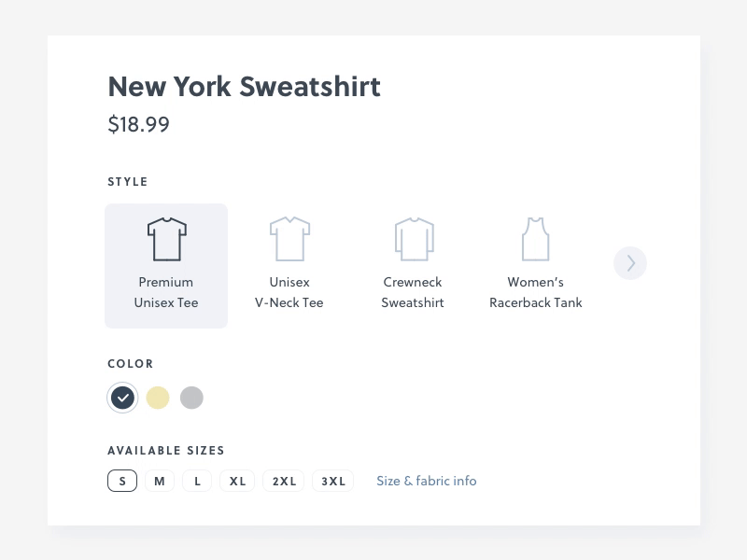This screenshot has height=560, width=747.
Task: Click the STYLE section header
Action: pos(129,182)
